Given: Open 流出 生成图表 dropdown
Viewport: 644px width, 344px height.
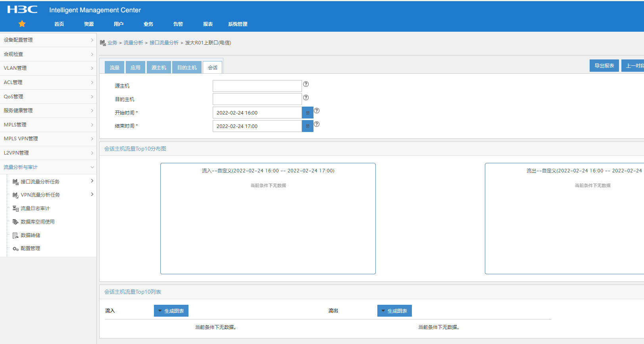Looking at the screenshot, I should (394, 311).
